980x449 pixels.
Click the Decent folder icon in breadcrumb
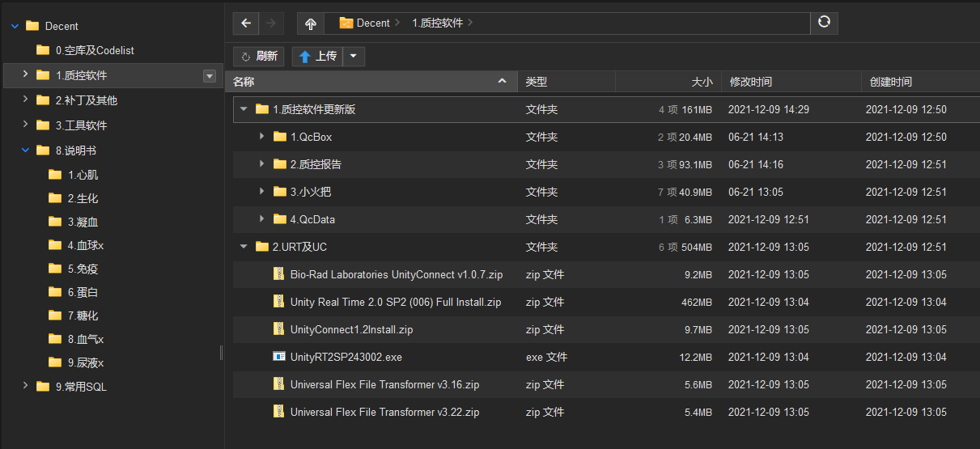click(x=346, y=23)
